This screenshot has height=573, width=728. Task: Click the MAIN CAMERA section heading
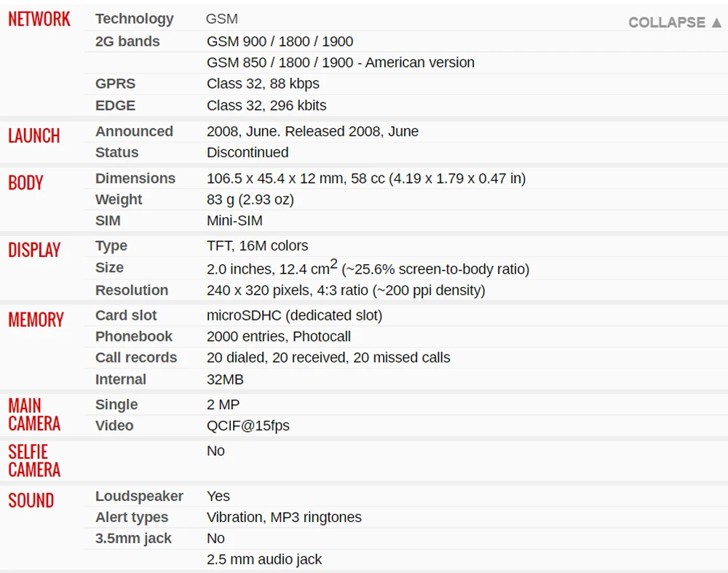coord(34,414)
